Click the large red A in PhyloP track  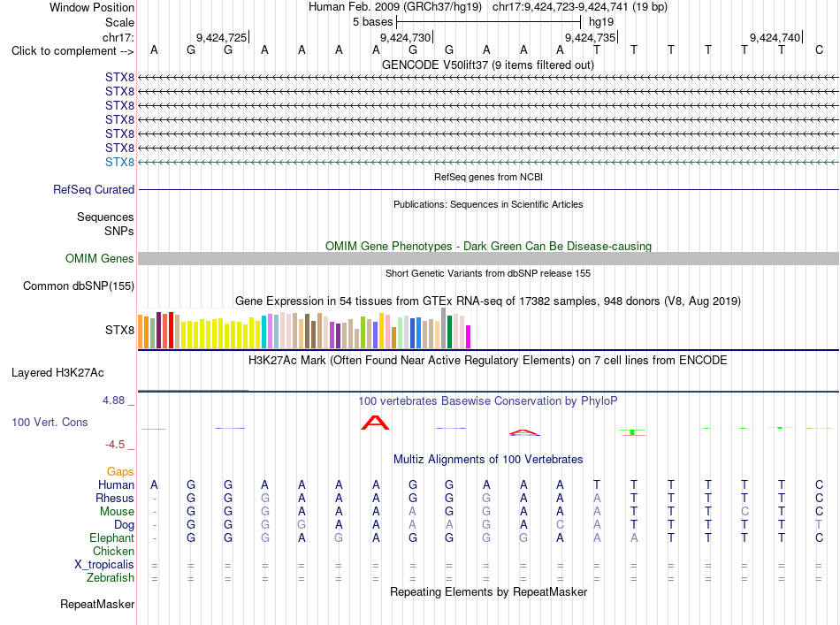coord(375,423)
